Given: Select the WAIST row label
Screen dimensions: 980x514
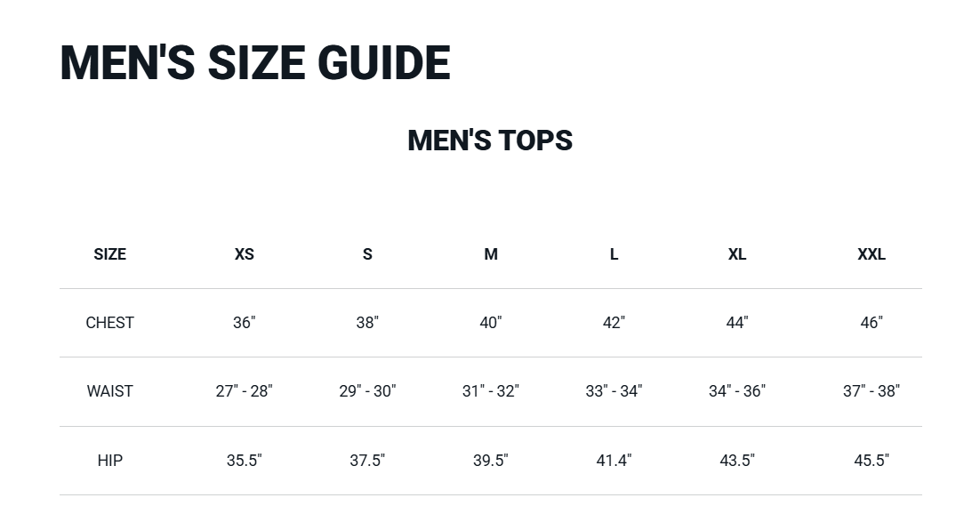Looking at the screenshot, I should pos(110,391).
